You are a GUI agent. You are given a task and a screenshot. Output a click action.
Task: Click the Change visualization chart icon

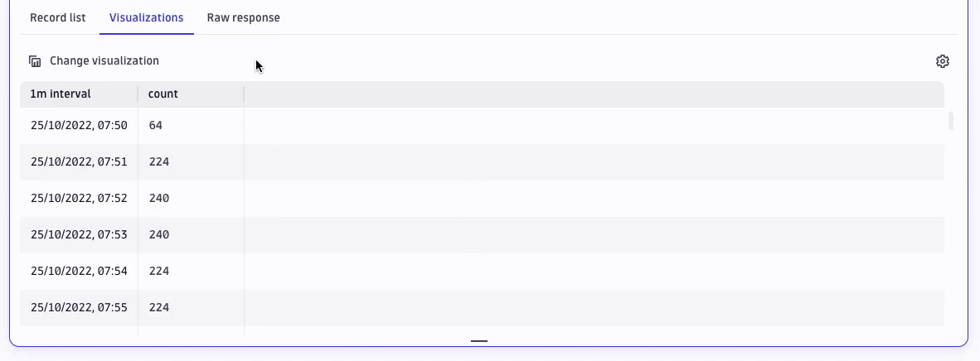[x=35, y=61]
